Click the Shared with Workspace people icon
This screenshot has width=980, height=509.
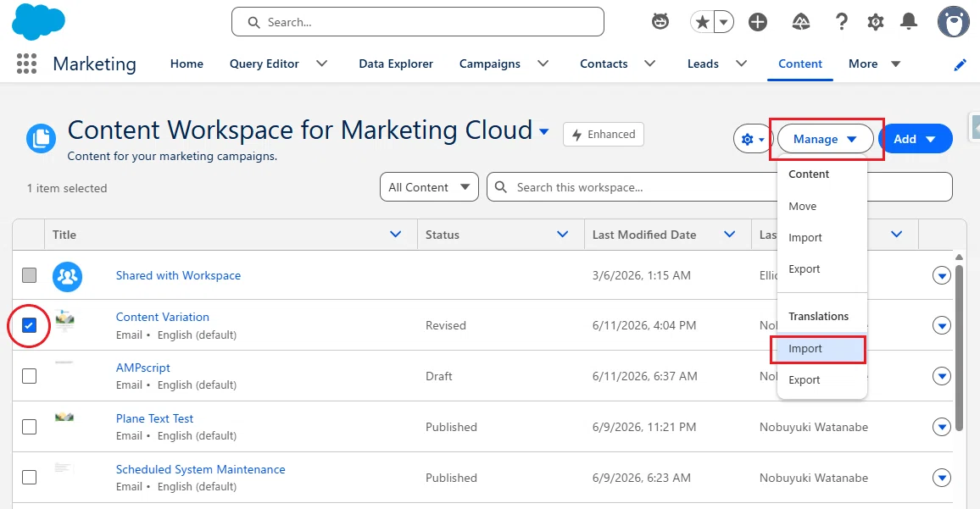tap(68, 276)
